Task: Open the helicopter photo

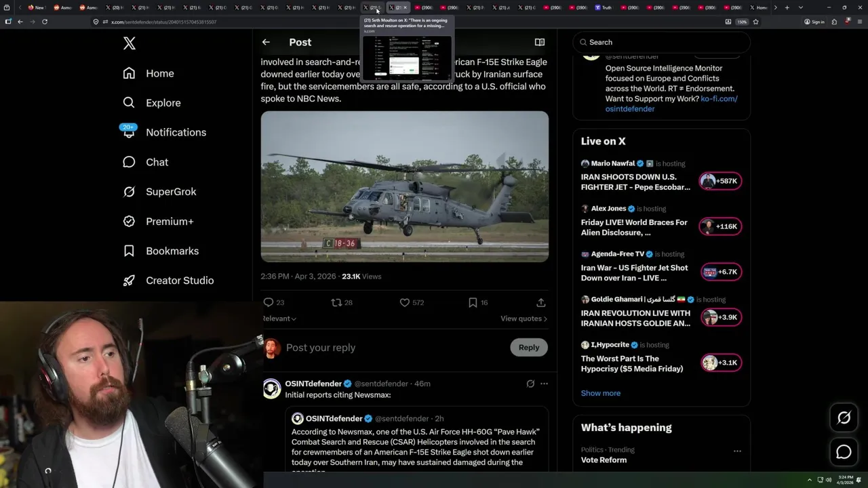Action: click(x=405, y=186)
